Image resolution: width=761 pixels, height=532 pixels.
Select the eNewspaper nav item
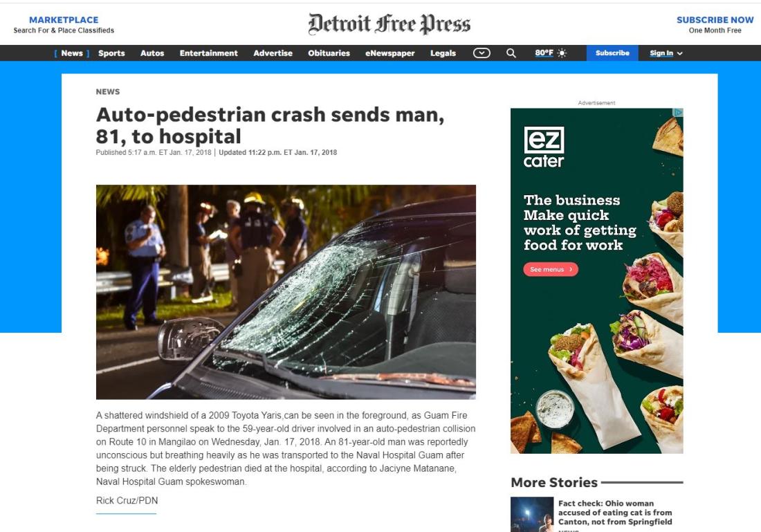[x=390, y=53]
